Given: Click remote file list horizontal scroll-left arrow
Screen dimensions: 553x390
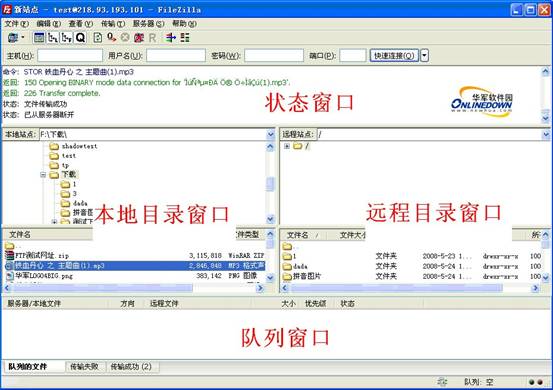Looking at the screenshot, I should 285,288.
